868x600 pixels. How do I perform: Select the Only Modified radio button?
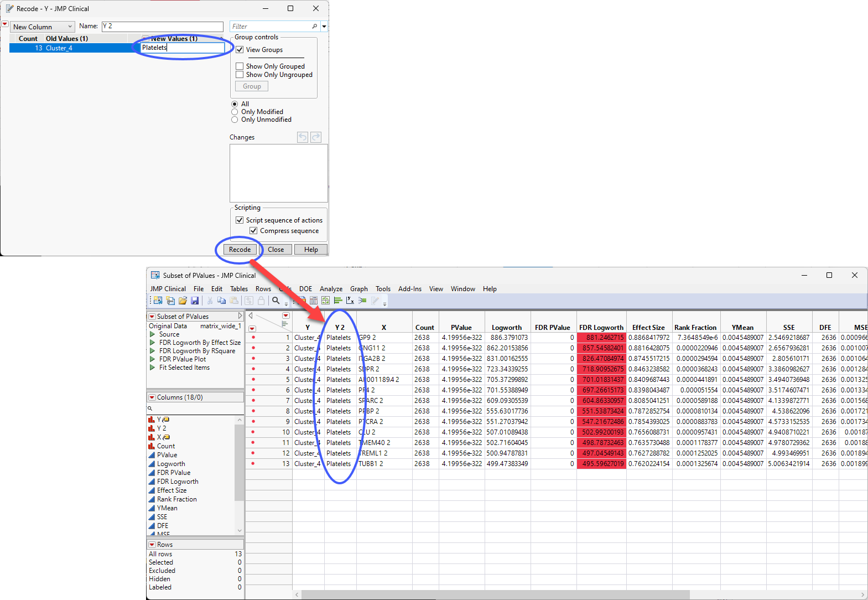point(235,112)
